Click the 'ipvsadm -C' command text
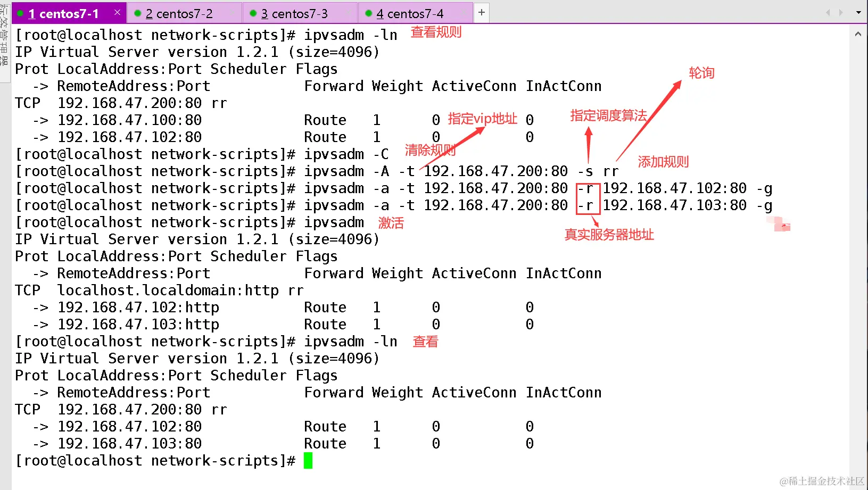Viewport: 868px width, 490px height. click(346, 154)
